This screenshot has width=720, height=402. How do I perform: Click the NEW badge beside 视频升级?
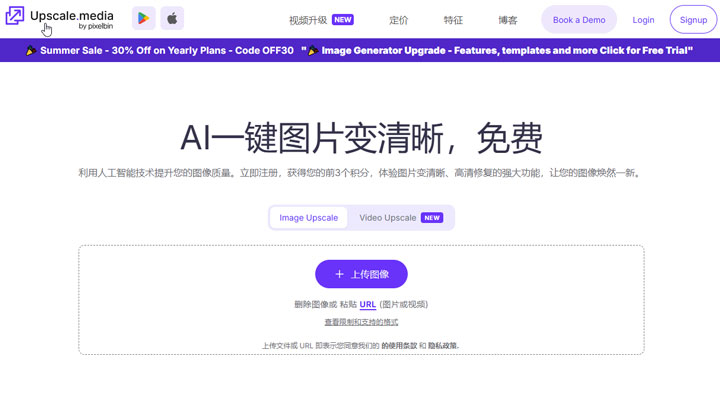[x=343, y=20]
